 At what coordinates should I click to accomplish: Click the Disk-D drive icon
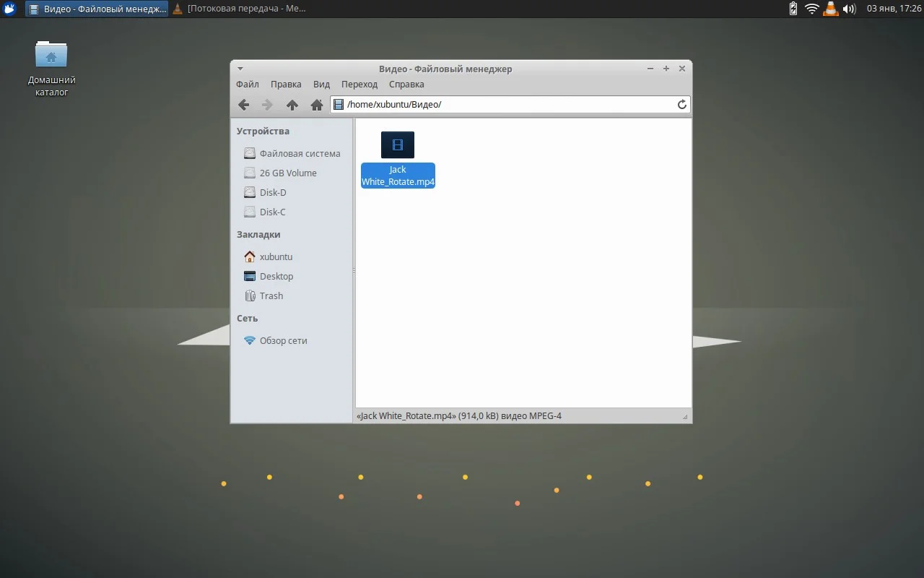pyautogui.click(x=250, y=192)
